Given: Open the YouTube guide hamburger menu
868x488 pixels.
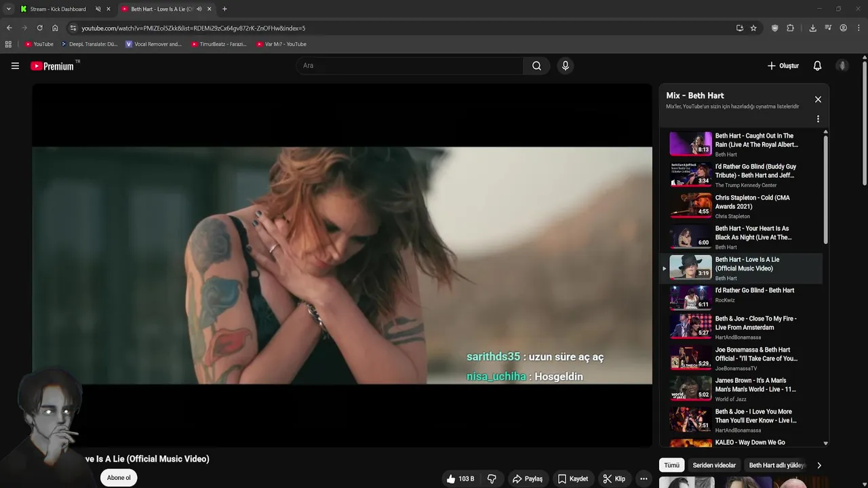Looking at the screenshot, I should [x=15, y=66].
